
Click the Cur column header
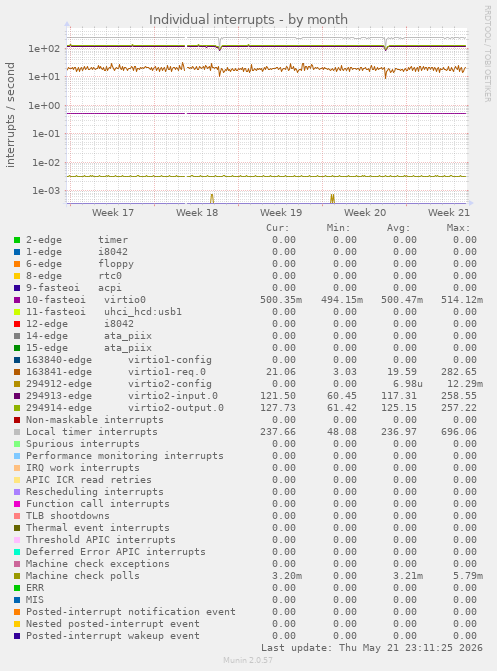277,228
